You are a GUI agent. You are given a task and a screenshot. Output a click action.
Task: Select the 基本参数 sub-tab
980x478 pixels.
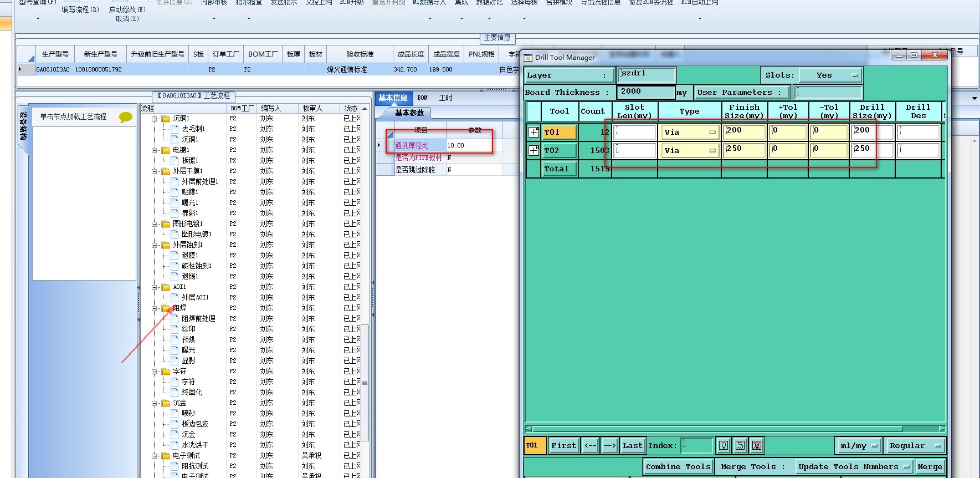point(409,113)
